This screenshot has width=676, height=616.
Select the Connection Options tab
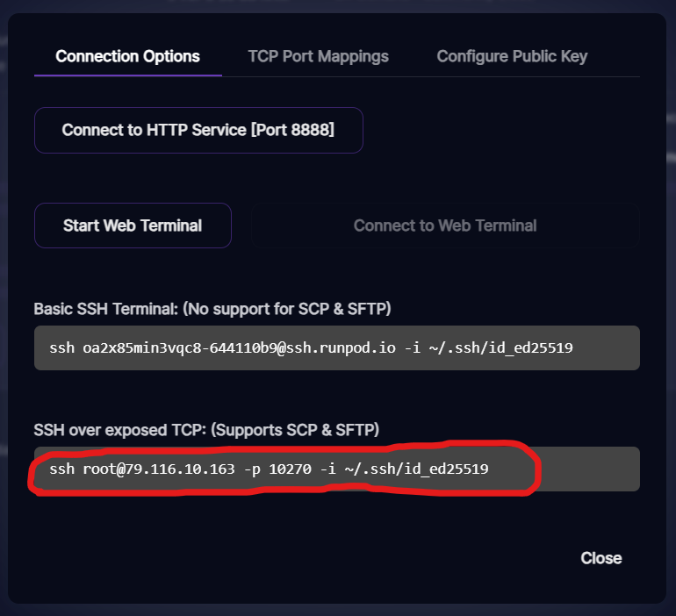[x=127, y=56]
